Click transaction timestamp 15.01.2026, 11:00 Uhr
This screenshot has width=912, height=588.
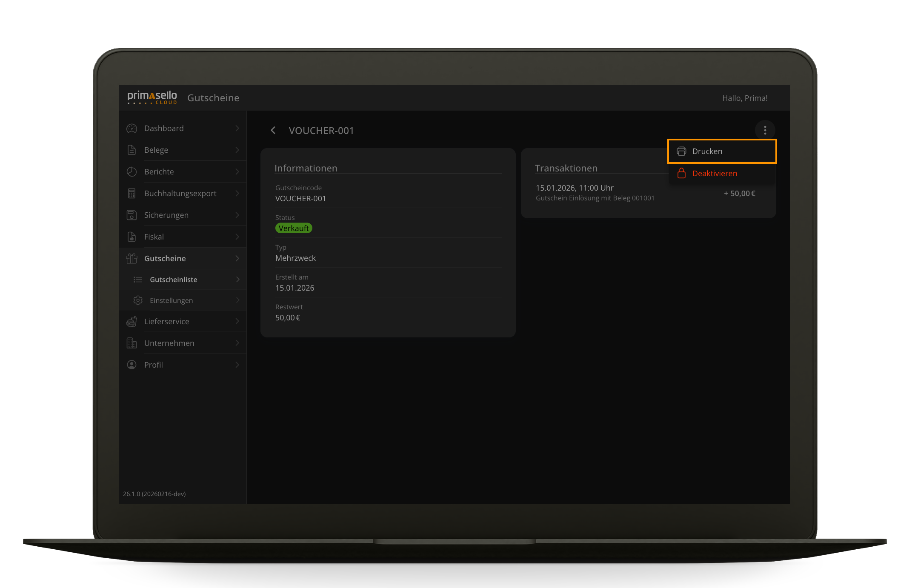tap(575, 188)
